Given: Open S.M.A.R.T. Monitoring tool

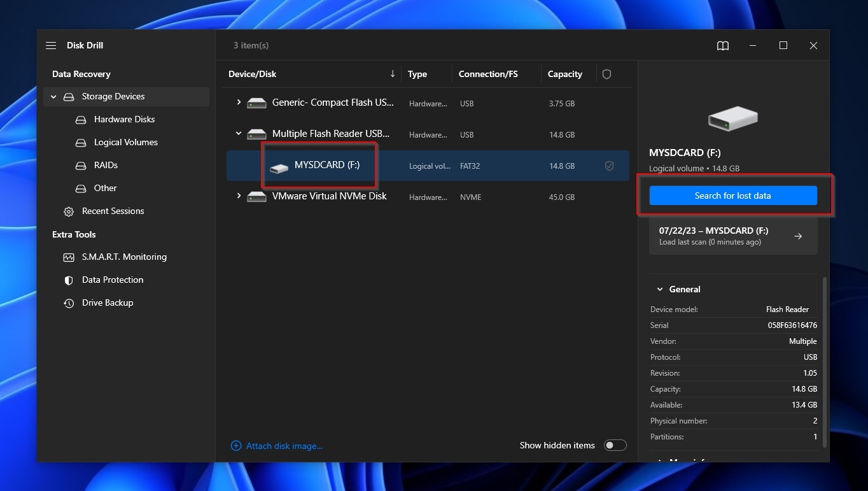Looking at the screenshot, I should 124,257.
